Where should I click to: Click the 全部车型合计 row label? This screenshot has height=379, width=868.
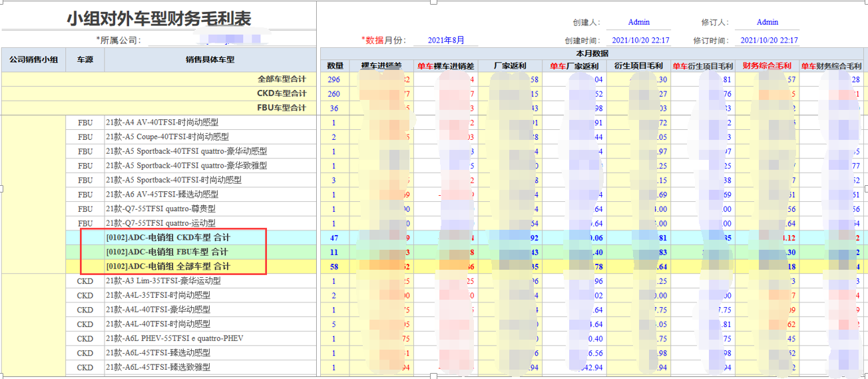[282, 79]
